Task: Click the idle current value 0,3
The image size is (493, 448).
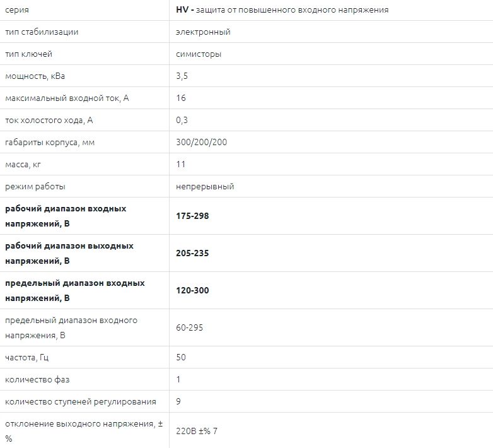Action: click(x=182, y=120)
